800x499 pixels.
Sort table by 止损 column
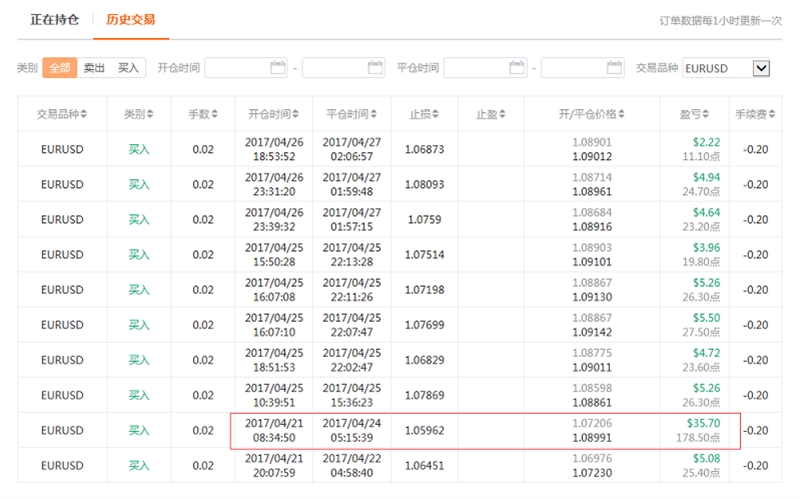click(424, 114)
